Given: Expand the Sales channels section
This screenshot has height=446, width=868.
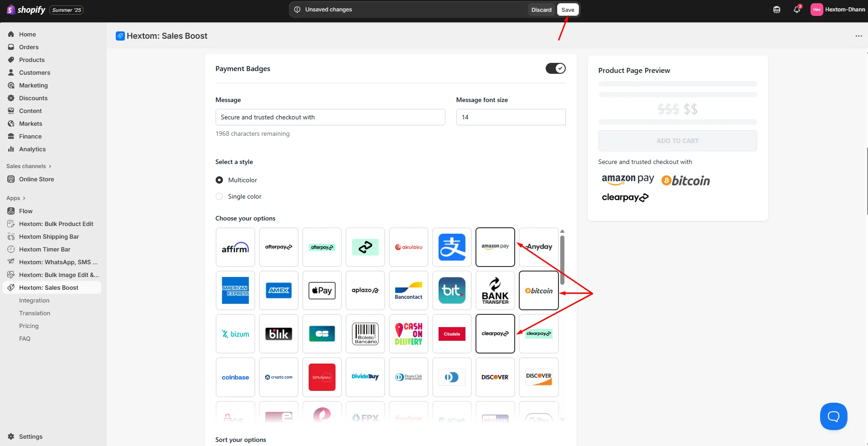Looking at the screenshot, I should tap(29, 166).
